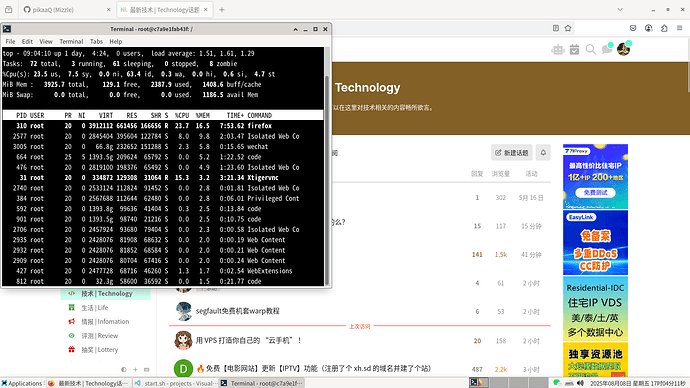
Task: Close the Technology forum tab
Action: [206, 10]
